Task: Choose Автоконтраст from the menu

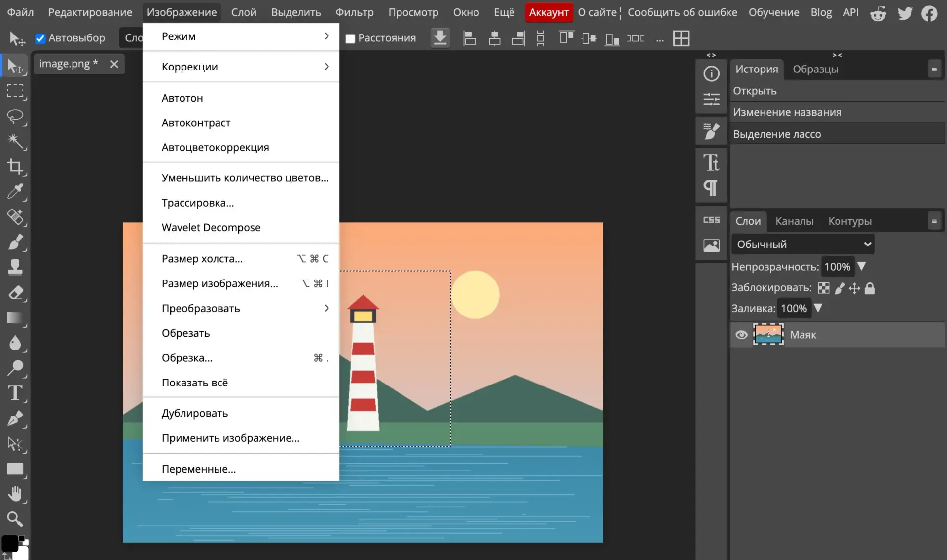Action: (x=241, y=123)
